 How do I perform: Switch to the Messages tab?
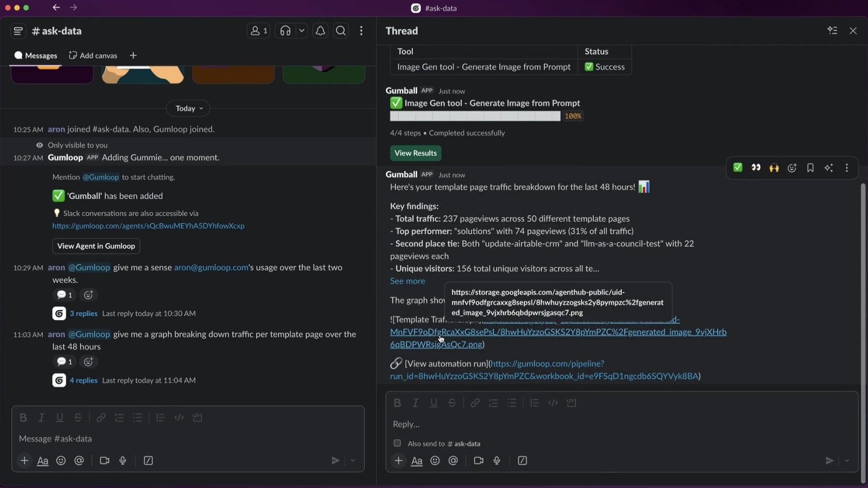(36, 55)
